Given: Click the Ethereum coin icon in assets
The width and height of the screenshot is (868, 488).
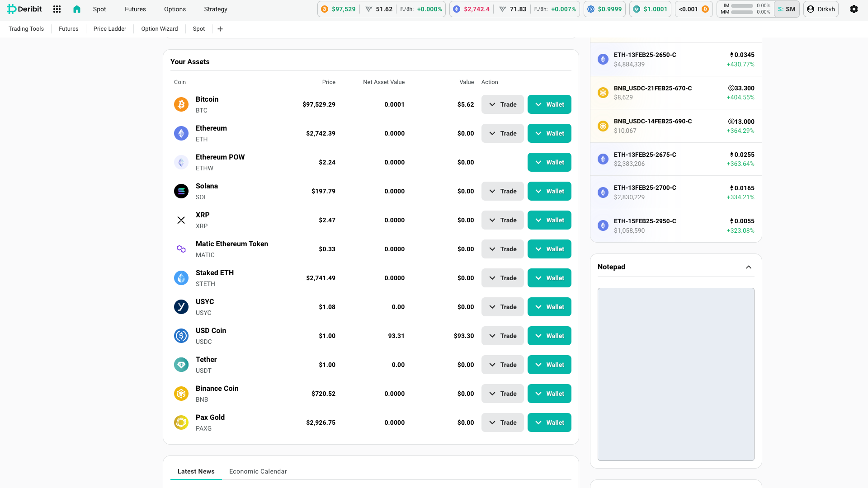Looking at the screenshot, I should tap(181, 133).
